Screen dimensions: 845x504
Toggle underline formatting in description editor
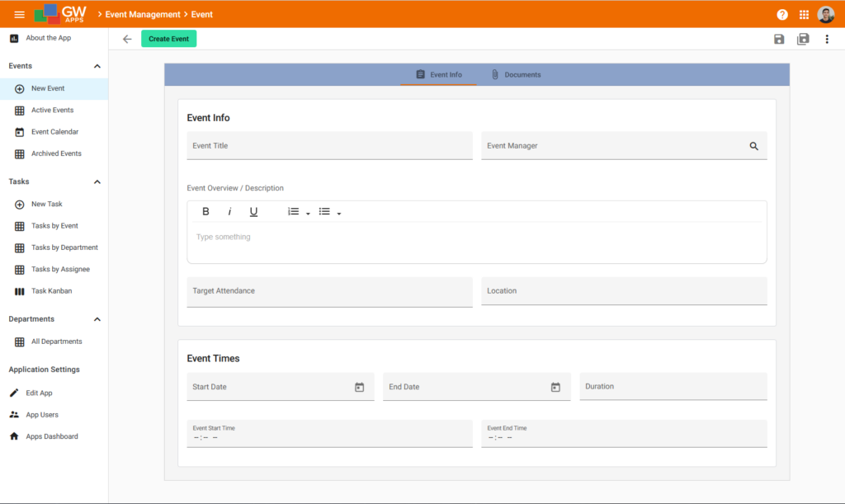point(253,212)
